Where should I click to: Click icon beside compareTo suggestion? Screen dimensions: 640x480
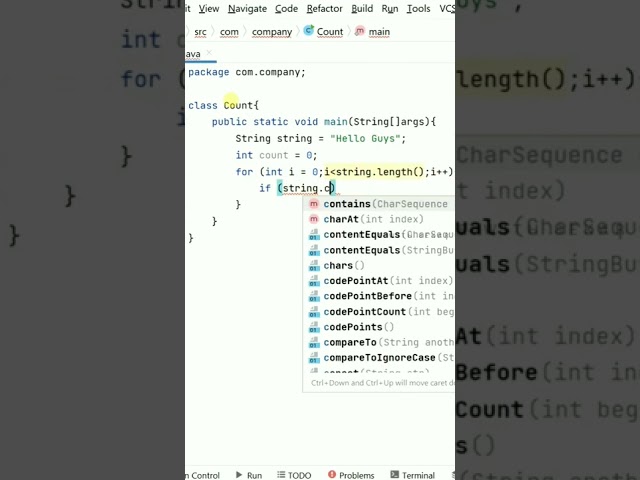click(x=314, y=342)
